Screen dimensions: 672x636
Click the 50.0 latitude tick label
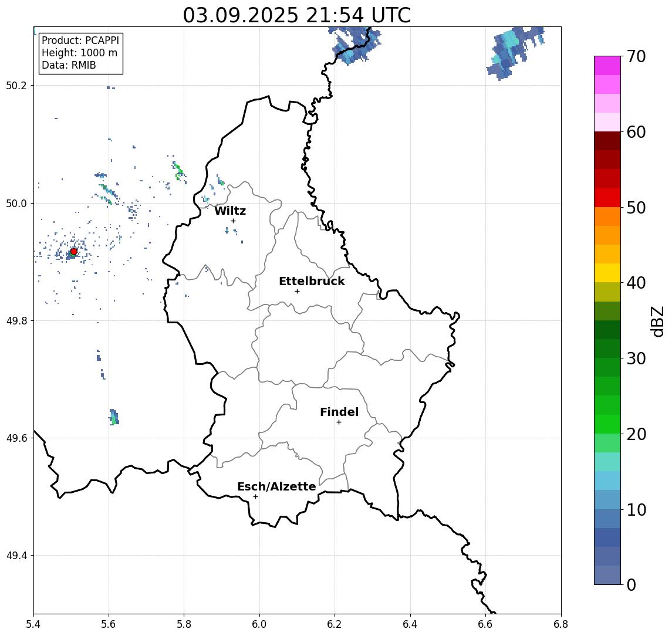point(16,203)
